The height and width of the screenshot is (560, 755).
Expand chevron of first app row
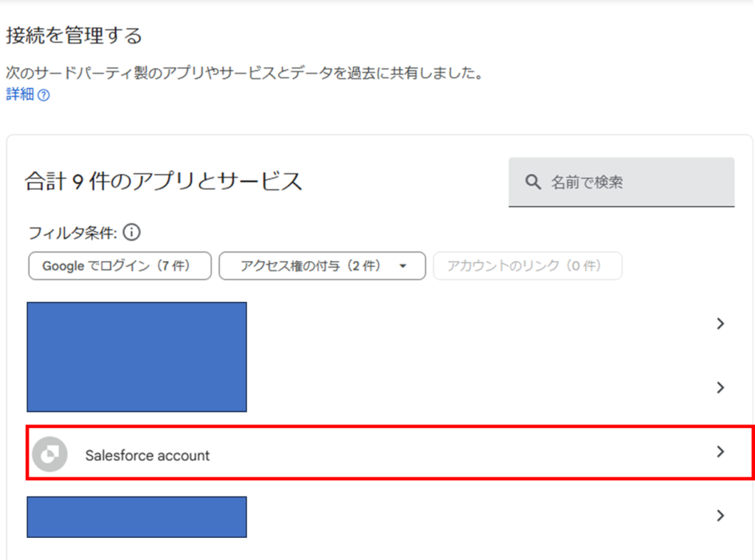[x=720, y=323]
